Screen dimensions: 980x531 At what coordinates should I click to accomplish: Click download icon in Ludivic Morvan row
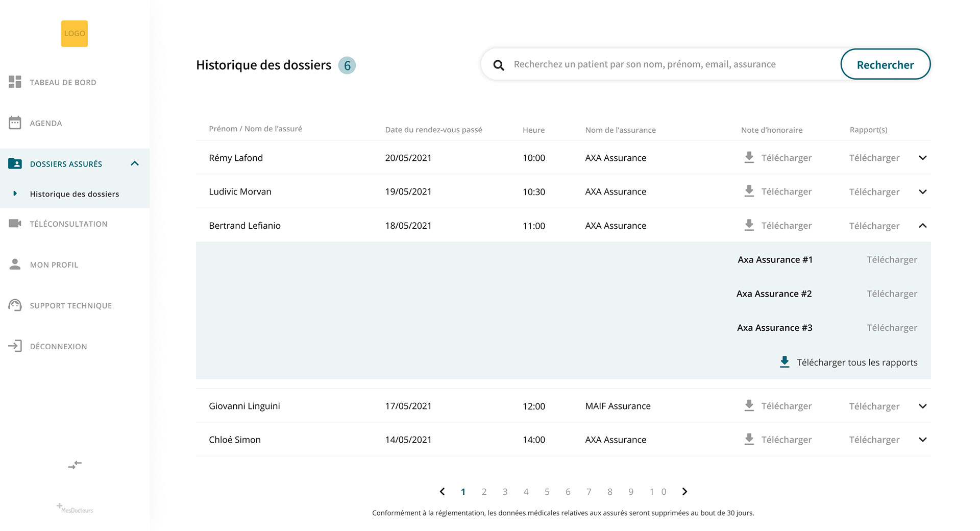pyautogui.click(x=749, y=191)
